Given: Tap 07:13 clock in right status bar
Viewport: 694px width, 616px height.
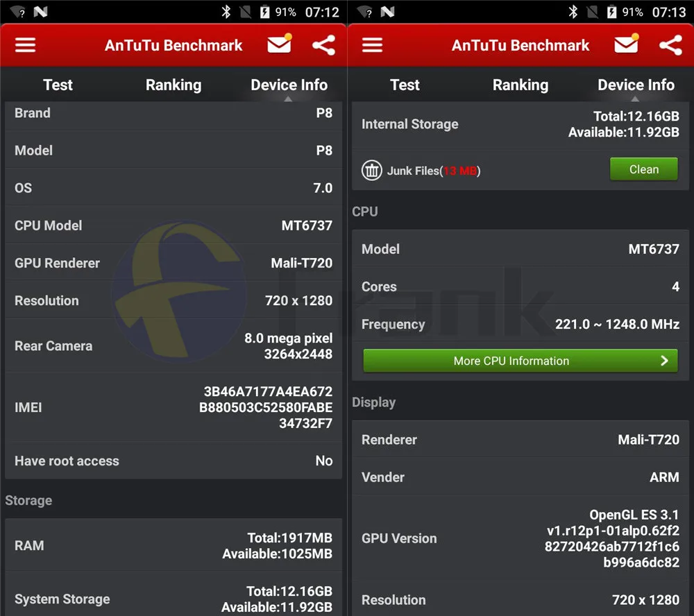Looking at the screenshot, I should coord(669,12).
